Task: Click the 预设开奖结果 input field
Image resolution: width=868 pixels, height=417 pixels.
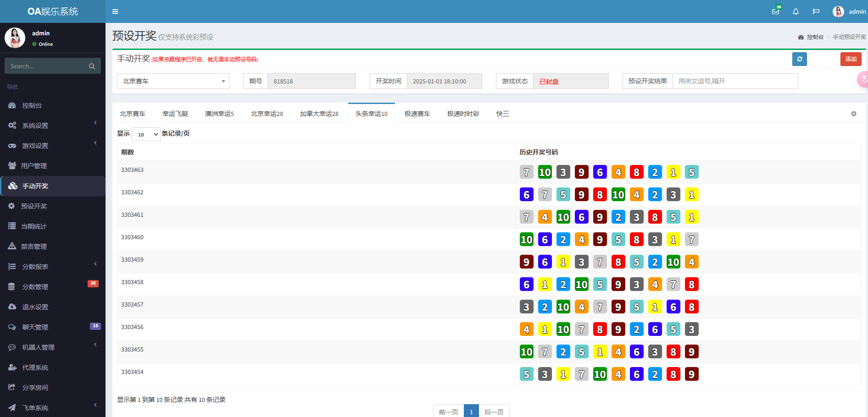Action: (x=735, y=81)
